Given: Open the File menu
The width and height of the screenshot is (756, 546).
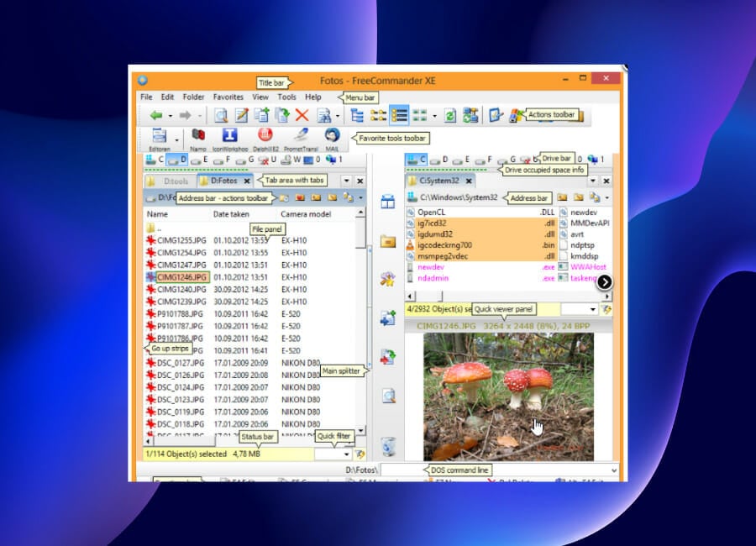Looking at the screenshot, I should [146, 97].
